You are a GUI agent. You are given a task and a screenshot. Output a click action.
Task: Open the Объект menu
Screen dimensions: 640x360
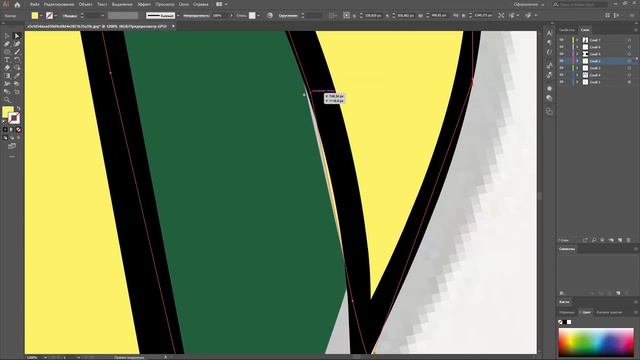click(86, 4)
